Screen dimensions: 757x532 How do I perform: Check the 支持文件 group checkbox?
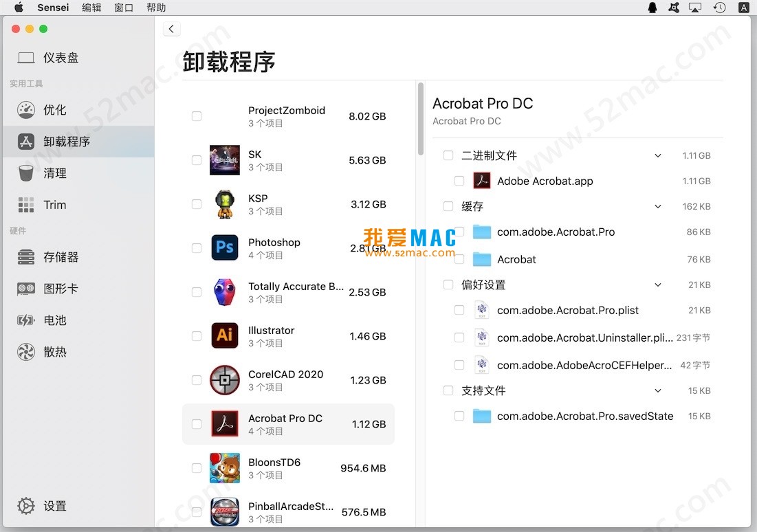click(448, 390)
